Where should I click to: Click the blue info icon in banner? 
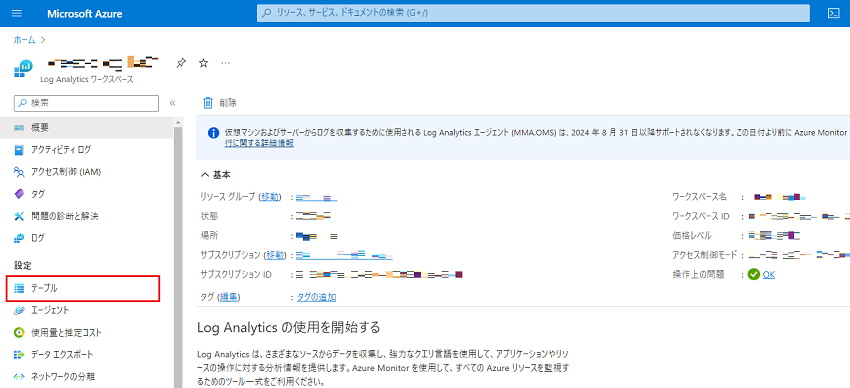click(214, 133)
